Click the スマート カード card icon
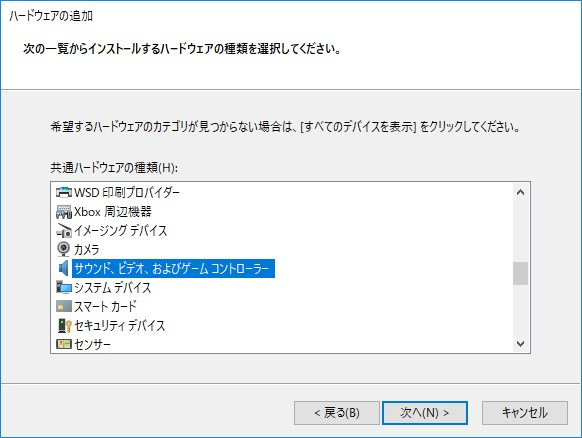The height and width of the screenshot is (438, 582). pyautogui.click(x=63, y=306)
